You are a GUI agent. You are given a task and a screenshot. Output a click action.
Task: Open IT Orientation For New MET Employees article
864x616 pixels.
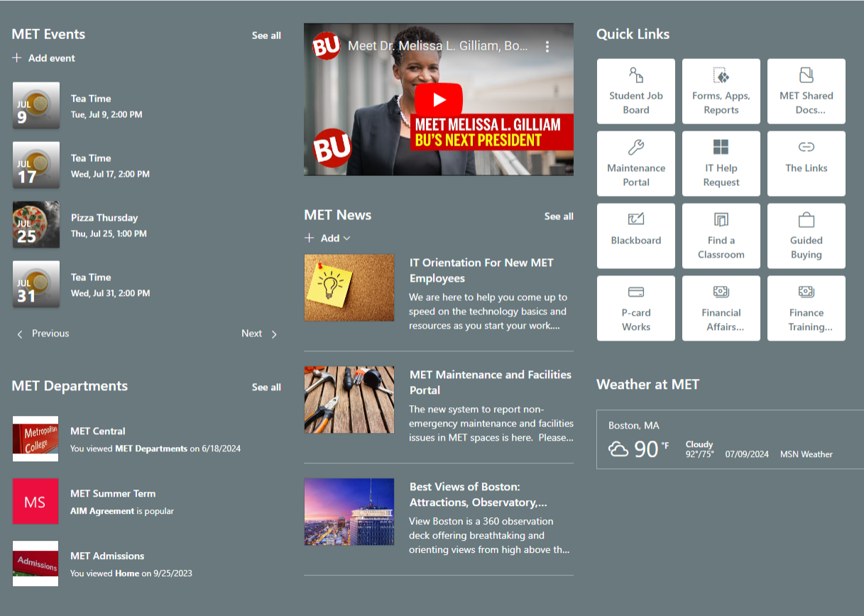coord(481,270)
